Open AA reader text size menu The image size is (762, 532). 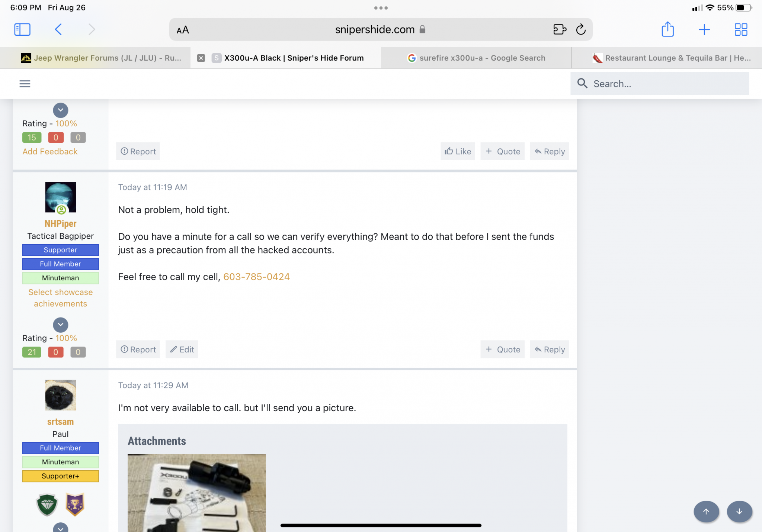coord(183,30)
